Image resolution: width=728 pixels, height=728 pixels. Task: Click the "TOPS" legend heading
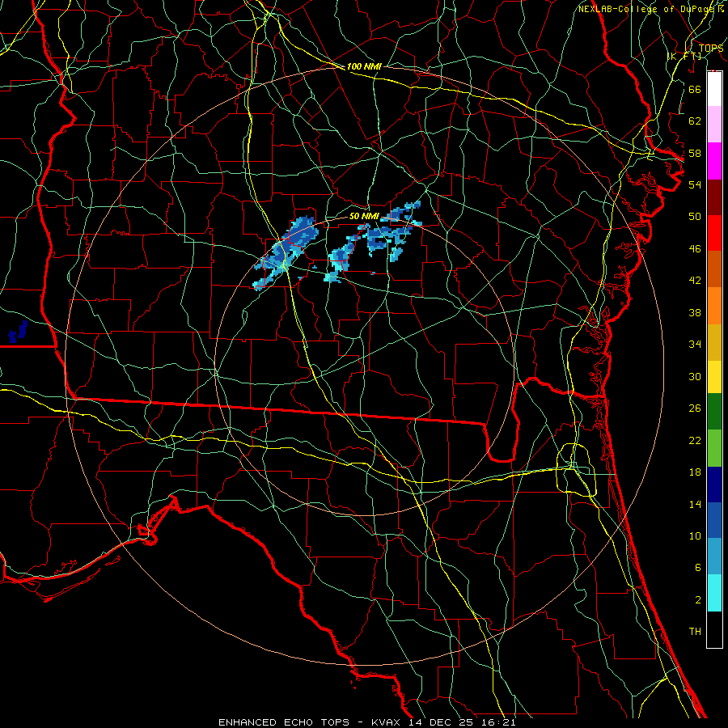711,48
